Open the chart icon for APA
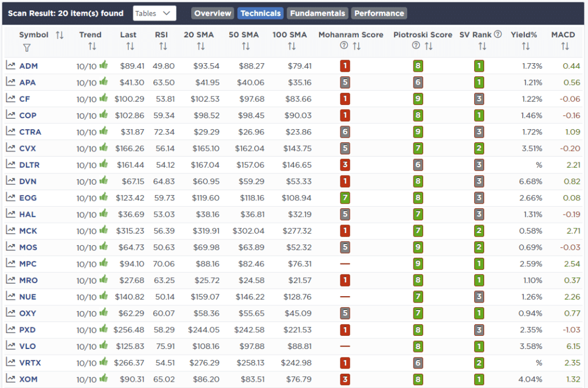 10,82
